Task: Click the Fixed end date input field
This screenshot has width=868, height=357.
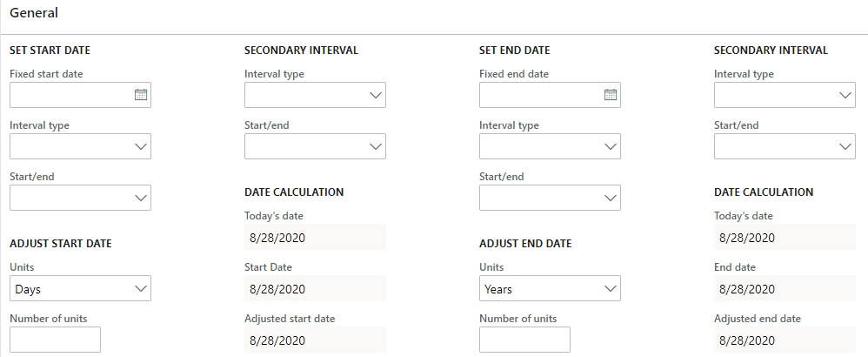Action: point(541,95)
